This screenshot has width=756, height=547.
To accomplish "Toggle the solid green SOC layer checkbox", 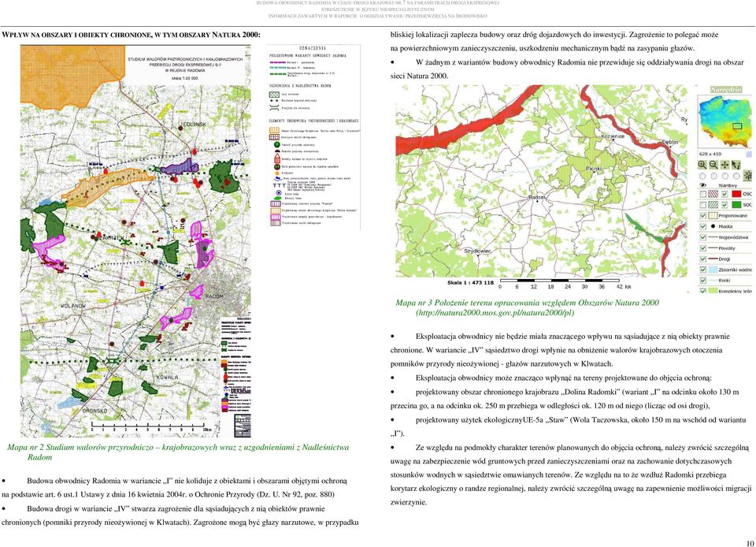I will (724, 204).
